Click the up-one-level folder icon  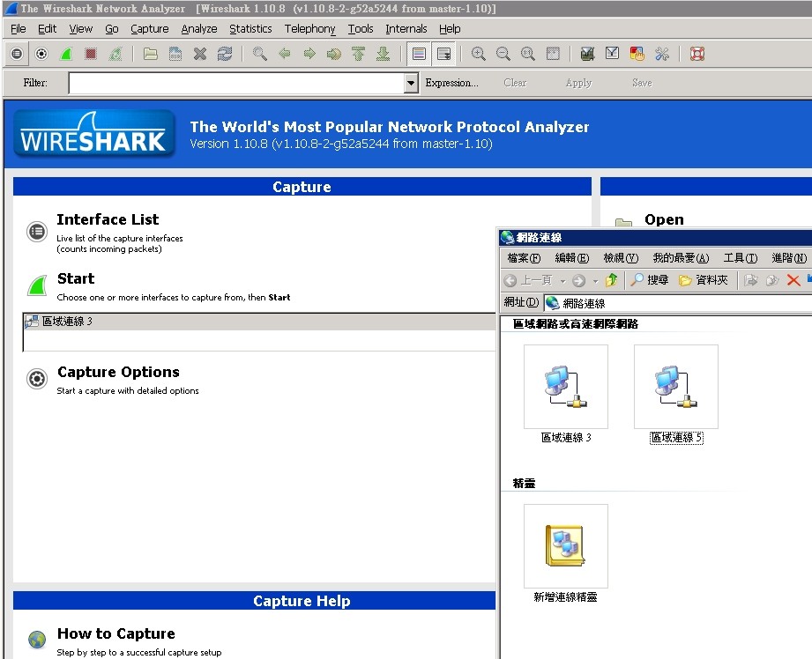coord(611,280)
